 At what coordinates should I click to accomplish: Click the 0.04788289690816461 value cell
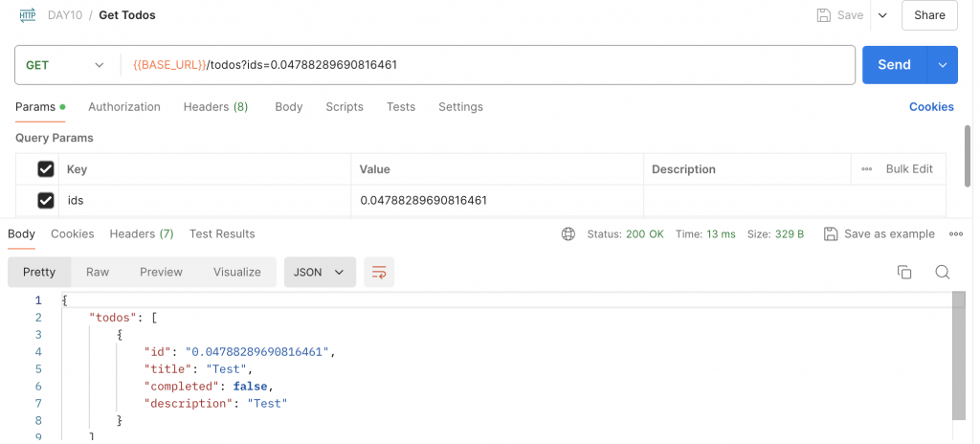(x=498, y=201)
